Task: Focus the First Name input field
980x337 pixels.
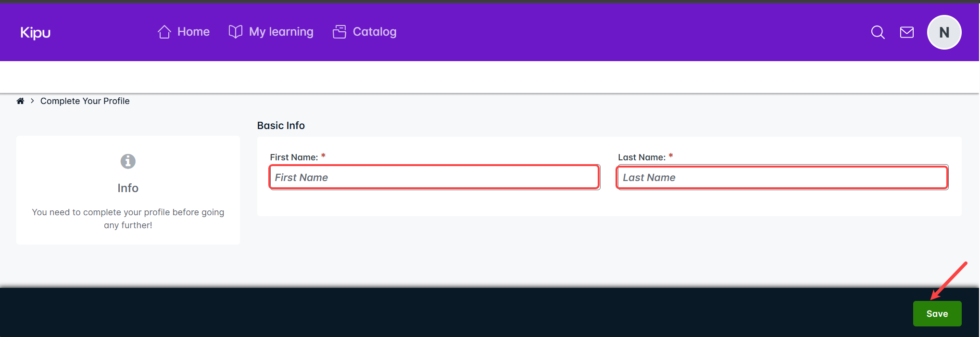Action: click(x=434, y=178)
